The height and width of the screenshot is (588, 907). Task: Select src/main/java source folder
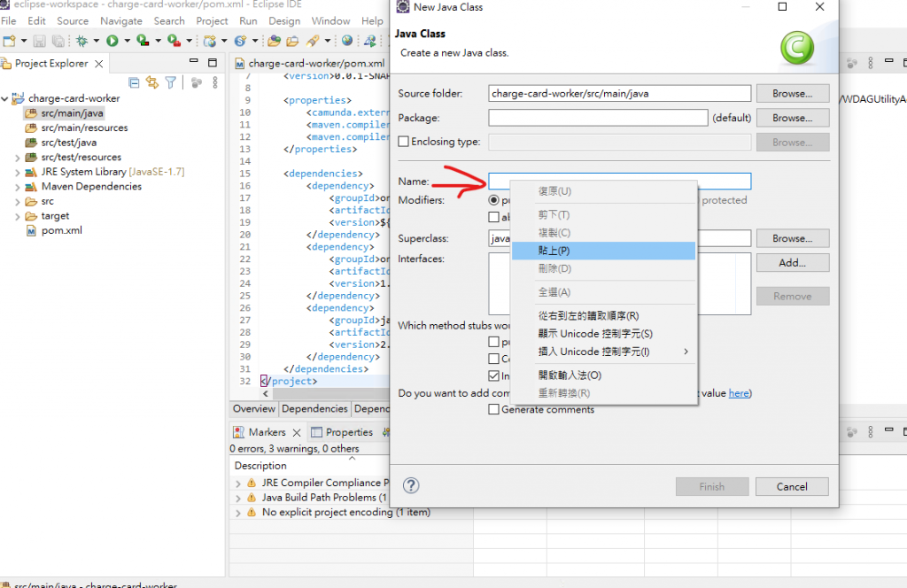coord(72,113)
